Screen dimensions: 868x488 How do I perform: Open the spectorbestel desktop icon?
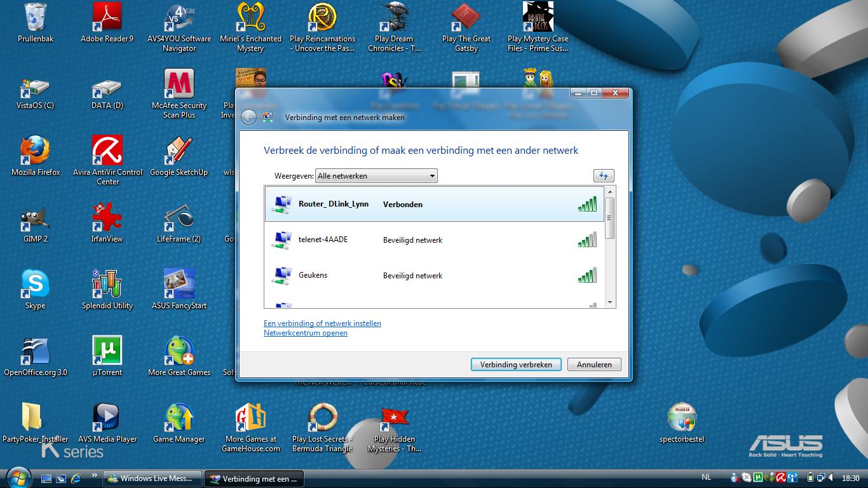(682, 423)
